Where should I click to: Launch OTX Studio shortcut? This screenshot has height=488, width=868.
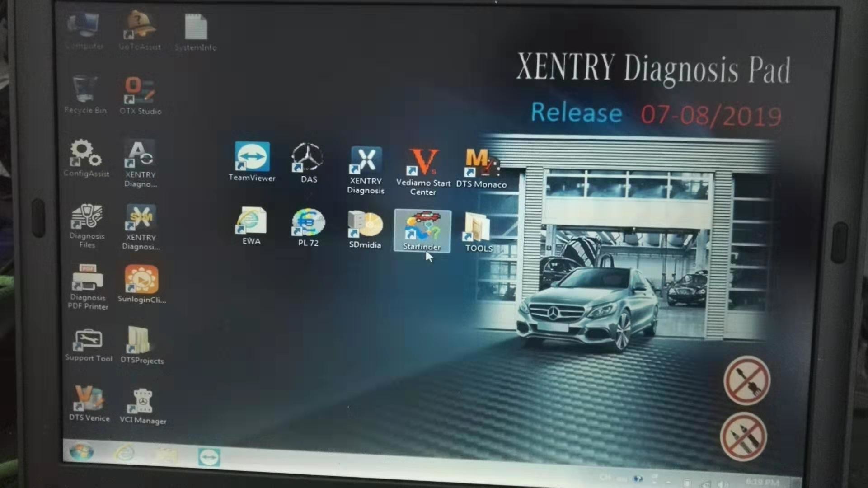140,95
